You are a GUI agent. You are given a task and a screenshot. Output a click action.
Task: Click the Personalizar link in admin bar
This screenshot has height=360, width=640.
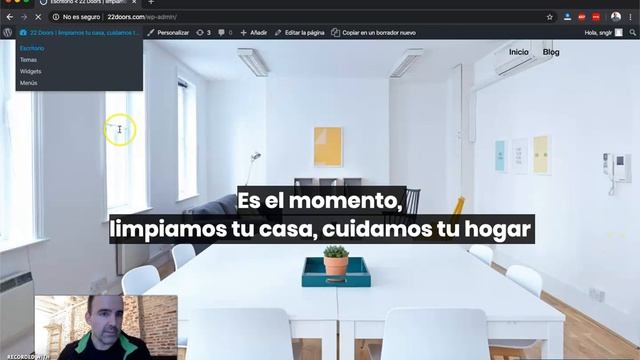(173, 33)
